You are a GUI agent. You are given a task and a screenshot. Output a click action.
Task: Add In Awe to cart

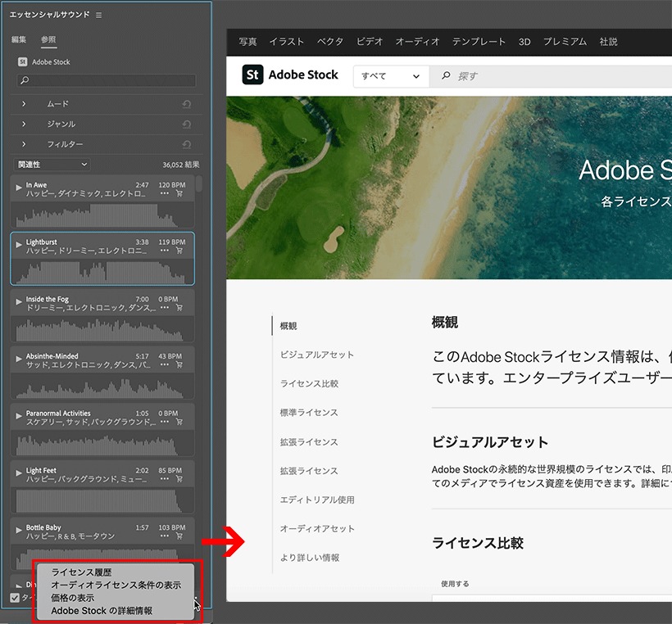tap(179, 193)
